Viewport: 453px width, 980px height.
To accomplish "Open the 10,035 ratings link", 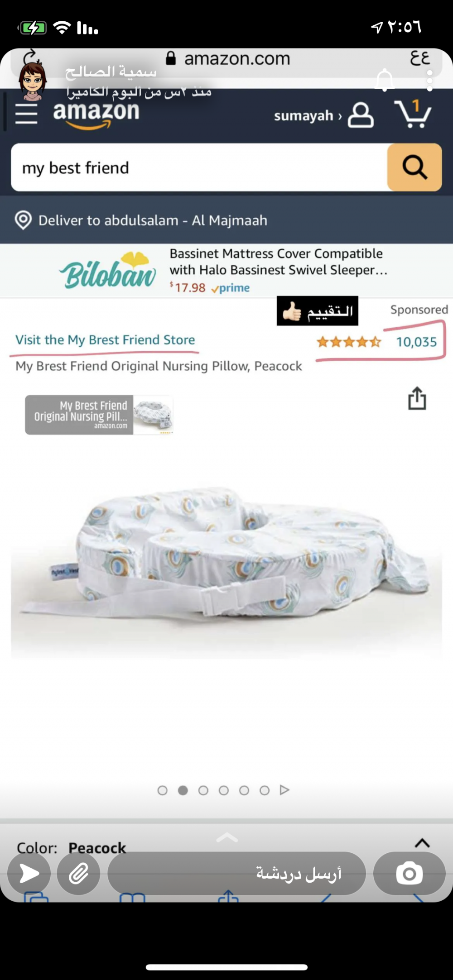I will point(416,342).
